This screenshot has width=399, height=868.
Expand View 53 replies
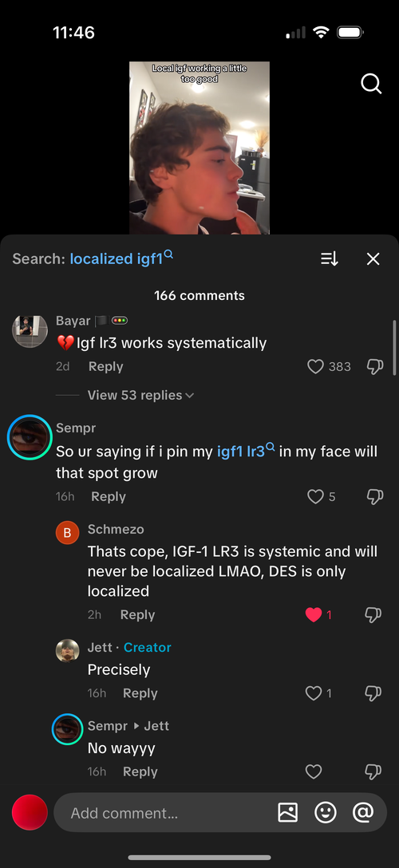(x=140, y=395)
